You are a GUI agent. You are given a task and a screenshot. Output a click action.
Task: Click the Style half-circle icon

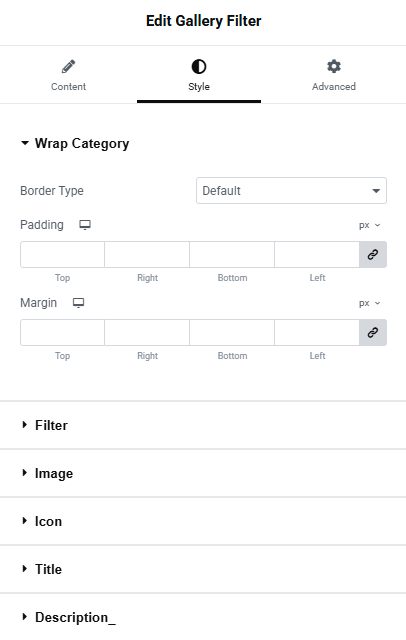[199, 67]
